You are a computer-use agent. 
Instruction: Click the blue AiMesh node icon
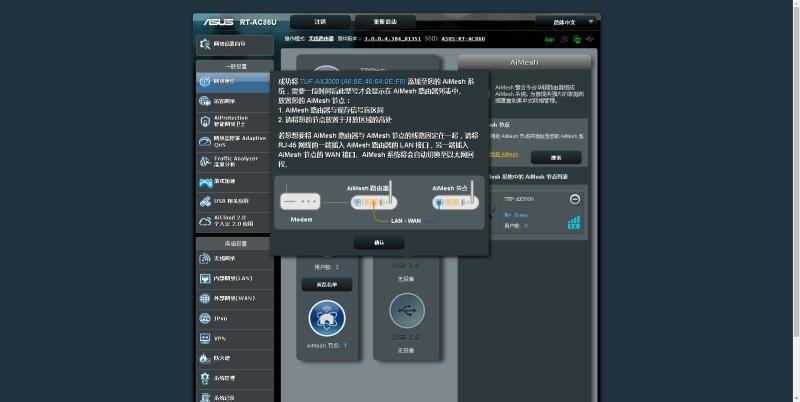pos(327,318)
